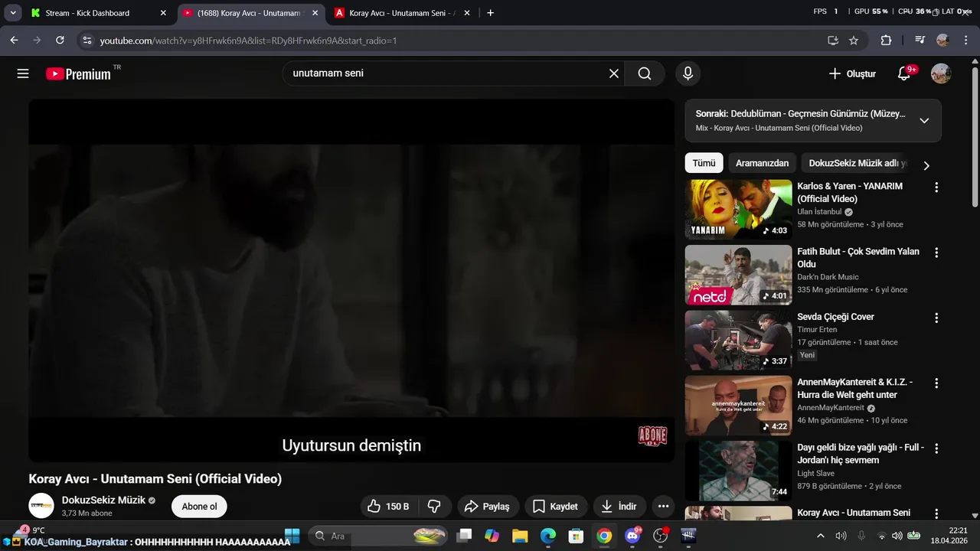This screenshot has width=980, height=551.
Task: Click the Paylaş share button
Action: click(487, 507)
